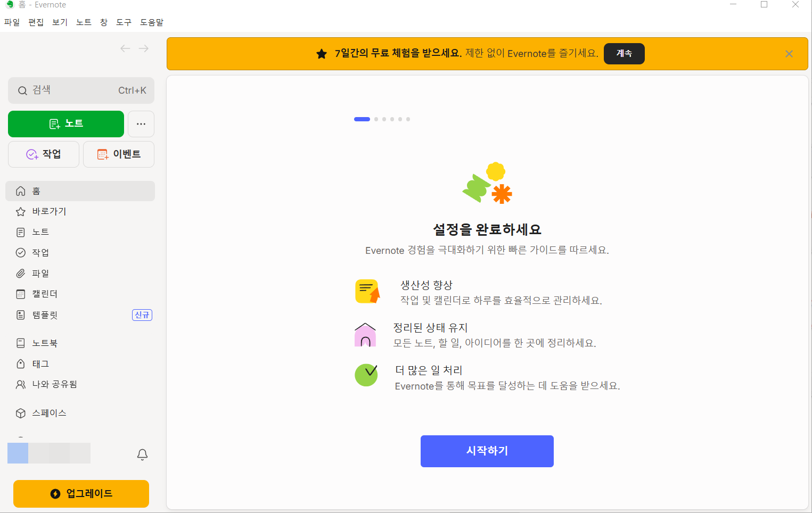This screenshot has width=812, height=513.
Task: Click the home icon beside 홈
Action: point(21,191)
